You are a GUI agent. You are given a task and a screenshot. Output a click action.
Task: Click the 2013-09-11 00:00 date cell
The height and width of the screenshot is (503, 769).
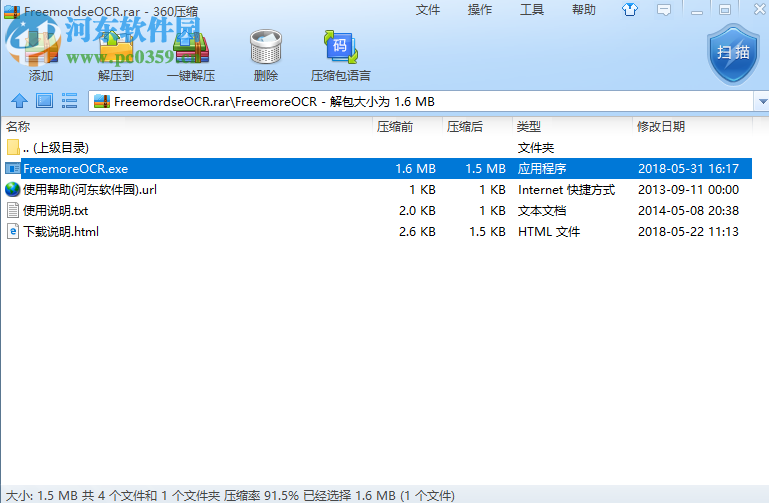tap(688, 190)
